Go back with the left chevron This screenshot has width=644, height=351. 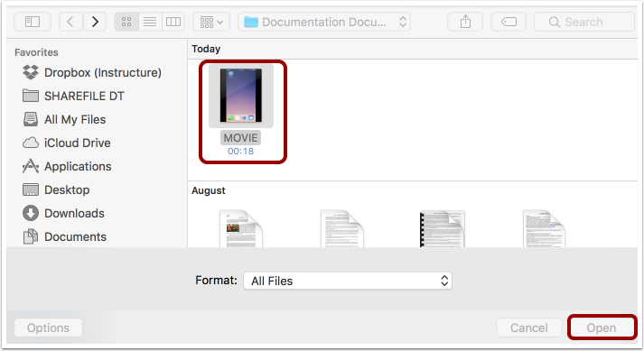[x=70, y=22]
